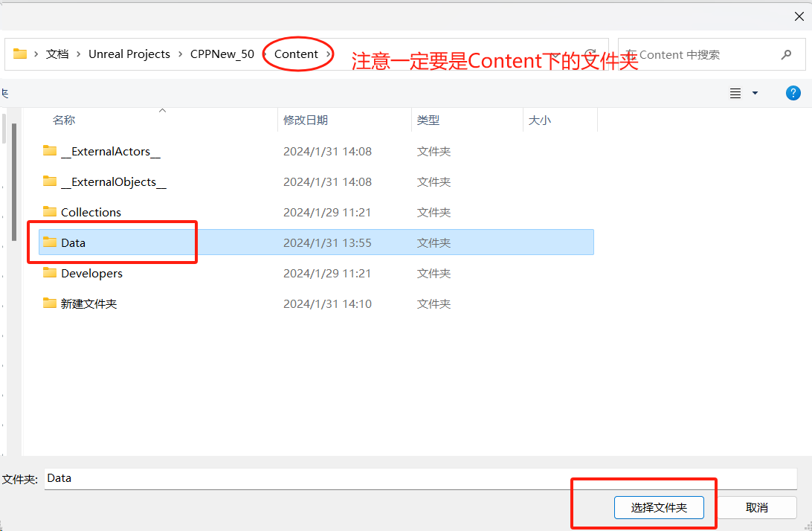The width and height of the screenshot is (812, 531).
Task: Click the help question mark icon
Action: point(793,93)
